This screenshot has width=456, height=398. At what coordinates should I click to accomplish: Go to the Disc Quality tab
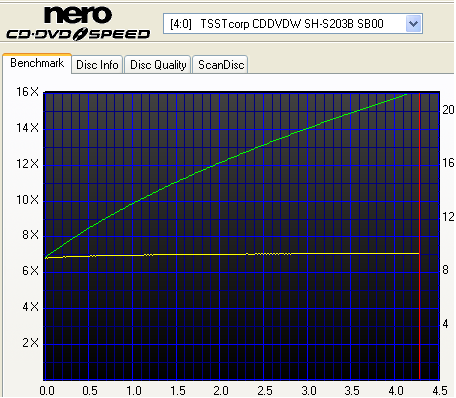tap(158, 65)
